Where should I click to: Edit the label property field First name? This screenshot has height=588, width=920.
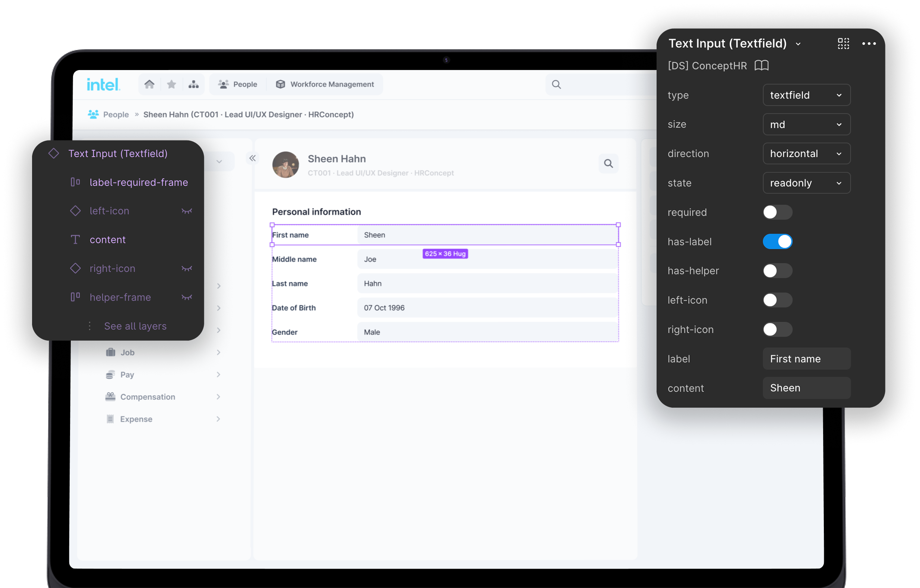[x=806, y=358]
